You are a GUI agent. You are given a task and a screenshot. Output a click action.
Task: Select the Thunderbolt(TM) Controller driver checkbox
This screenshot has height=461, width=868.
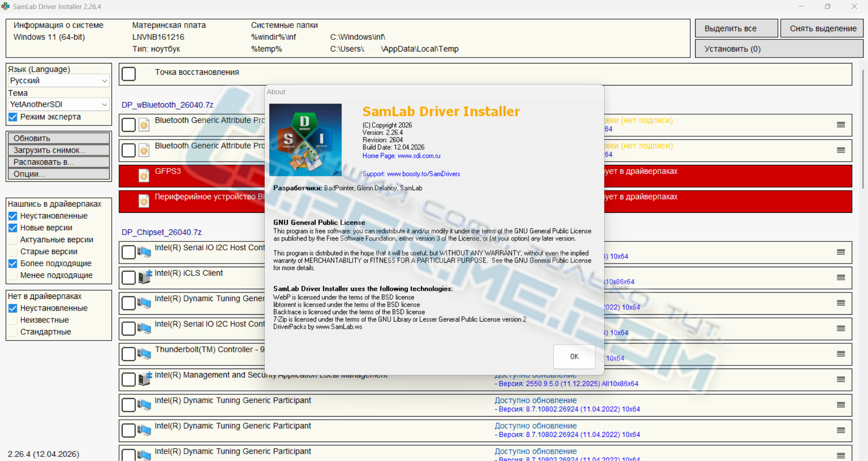(129, 354)
